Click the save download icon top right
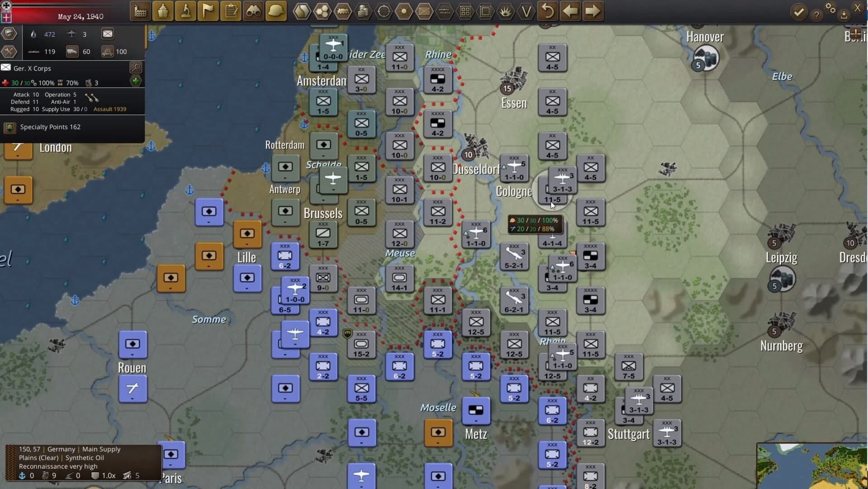This screenshot has width=868, height=489. point(844,14)
